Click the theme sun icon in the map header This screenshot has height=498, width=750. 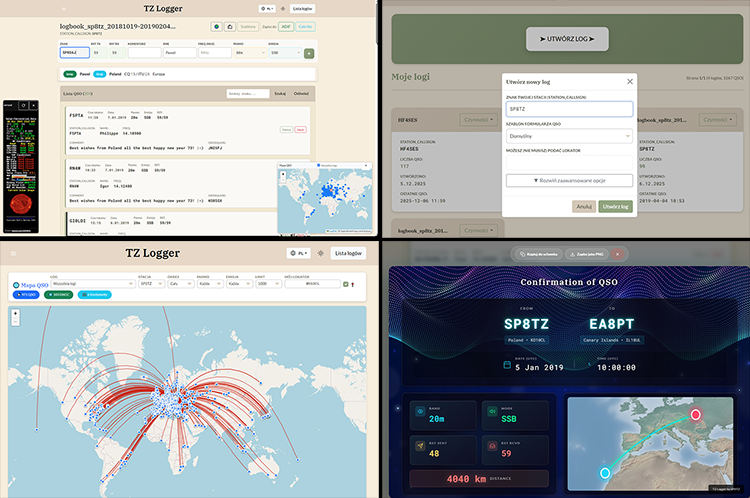[319, 254]
